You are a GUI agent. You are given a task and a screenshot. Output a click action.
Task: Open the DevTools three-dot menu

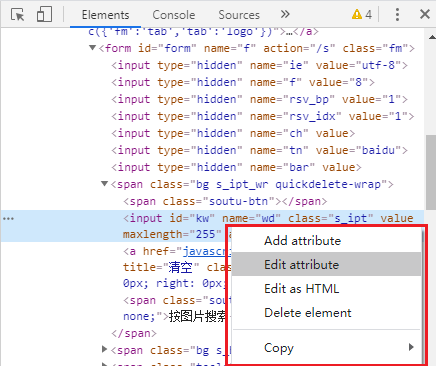tap(397, 14)
